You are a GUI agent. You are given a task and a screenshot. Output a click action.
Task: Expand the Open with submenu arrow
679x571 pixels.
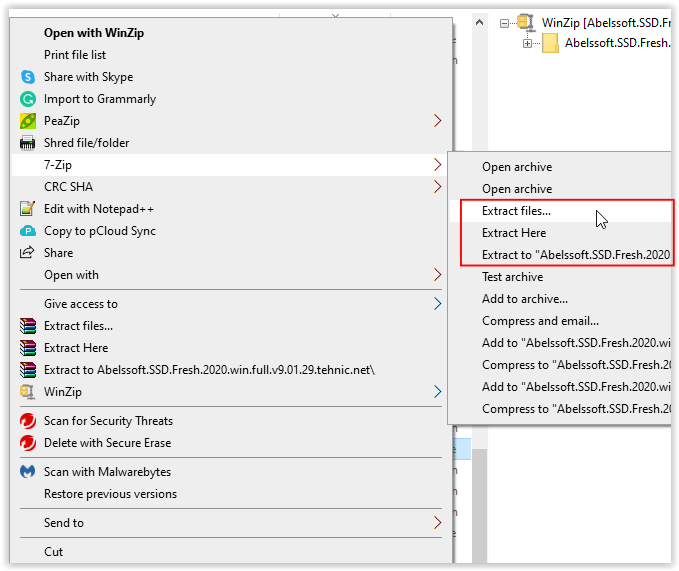(x=437, y=275)
